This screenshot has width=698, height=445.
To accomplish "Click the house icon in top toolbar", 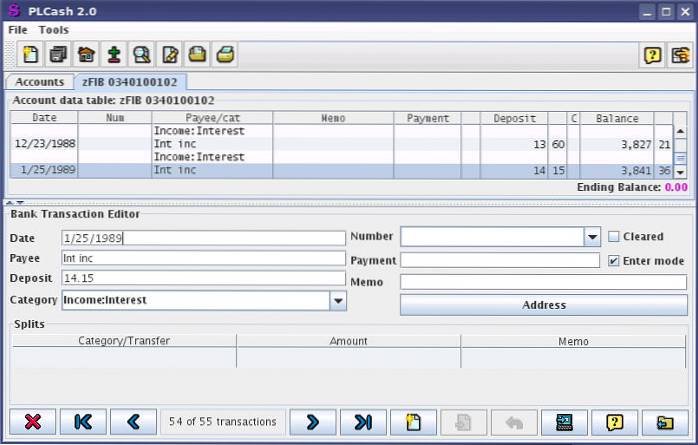I will click(87, 55).
